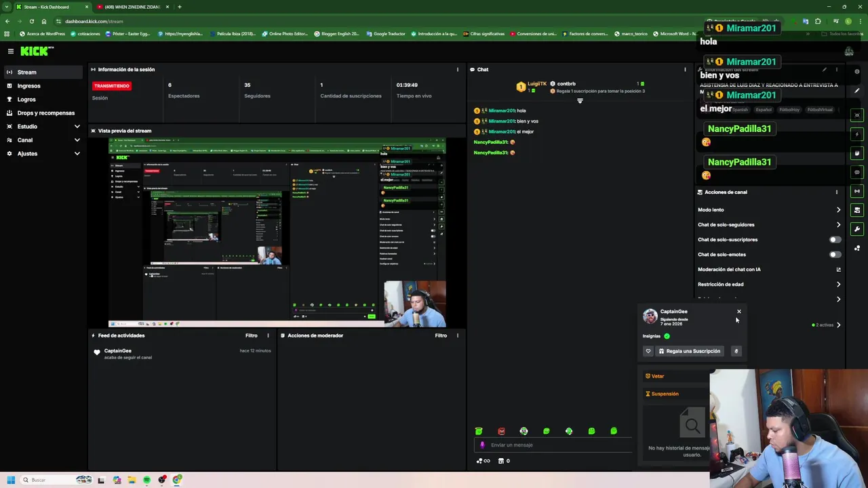Click Vetar to ban CaptainGee

(x=655, y=376)
